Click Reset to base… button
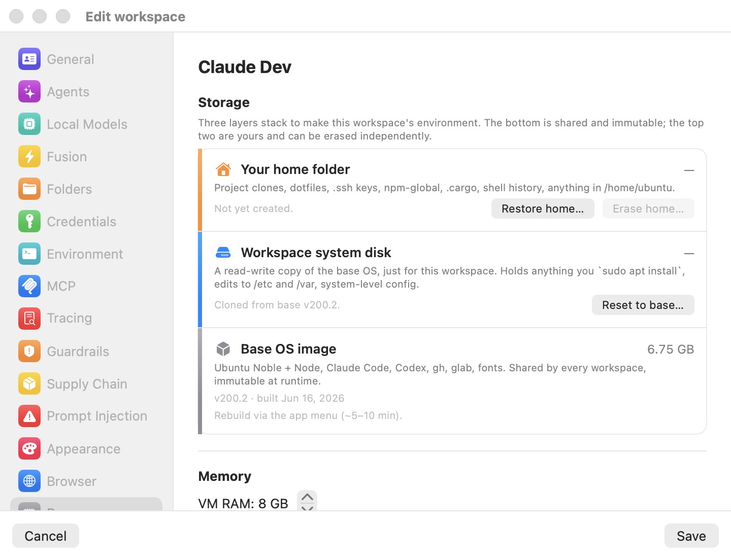Screen dimensions: 731x560 point(643,305)
